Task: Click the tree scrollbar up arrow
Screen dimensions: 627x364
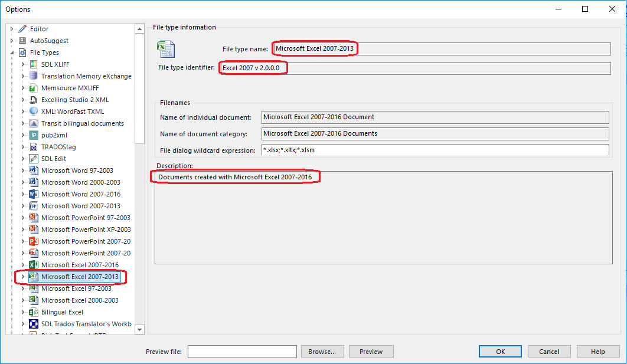Action: pos(139,29)
